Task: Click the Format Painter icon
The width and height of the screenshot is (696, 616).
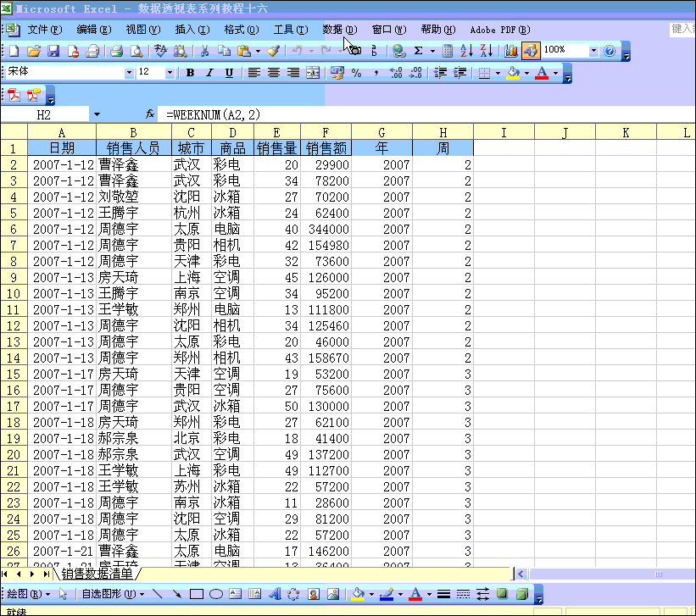Action: [x=275, y=51]
